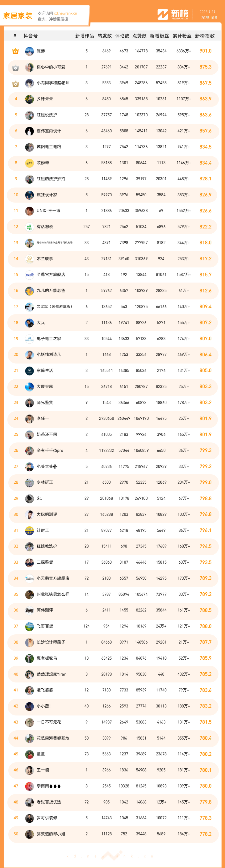Select the 累计粉丝 column header
Screen dimensions: 225x868
coord(182,36)
